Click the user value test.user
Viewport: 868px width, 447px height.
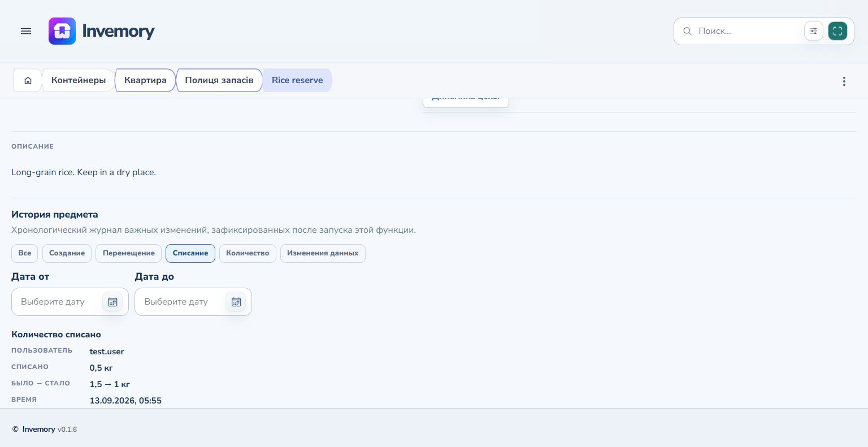tap(107, 351)
